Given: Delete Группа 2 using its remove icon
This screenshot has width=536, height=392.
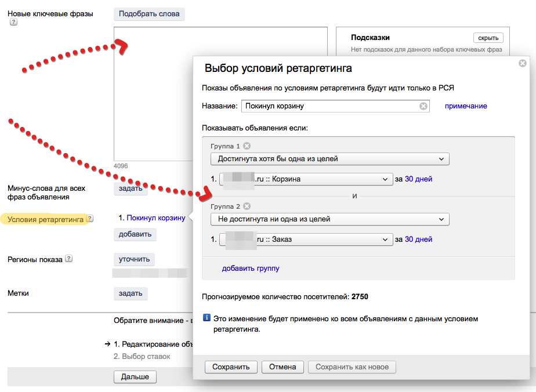Looking at the screenshot, I should 247,206.
